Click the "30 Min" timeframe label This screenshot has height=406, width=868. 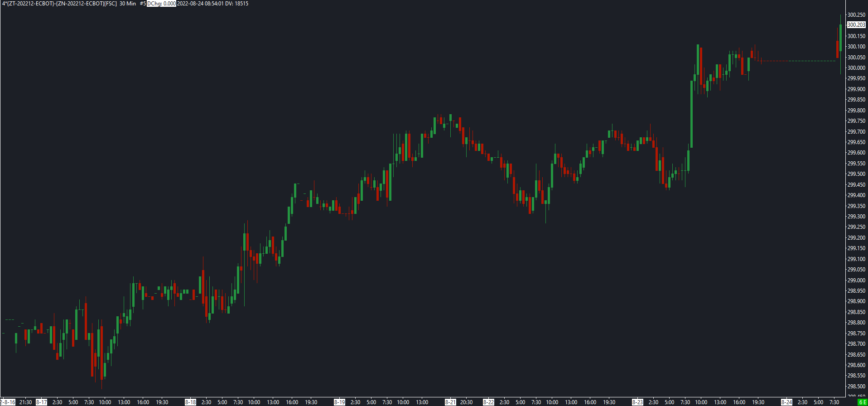[128, 4]
